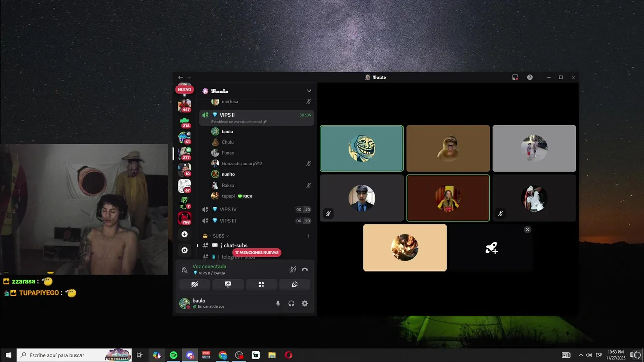
Task: Open server with 10 badge
Action: click(x=184, y=169)
